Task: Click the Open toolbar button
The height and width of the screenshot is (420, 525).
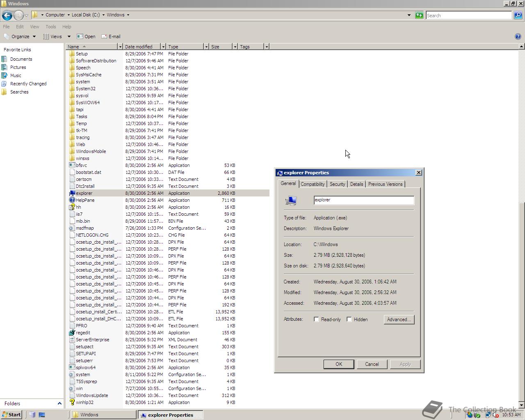Action: click(86, 37)
